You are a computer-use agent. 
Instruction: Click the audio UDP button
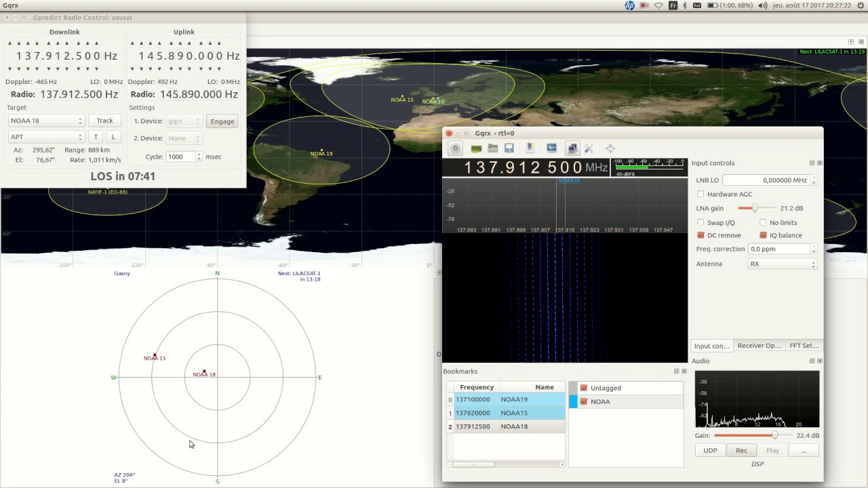710,450
